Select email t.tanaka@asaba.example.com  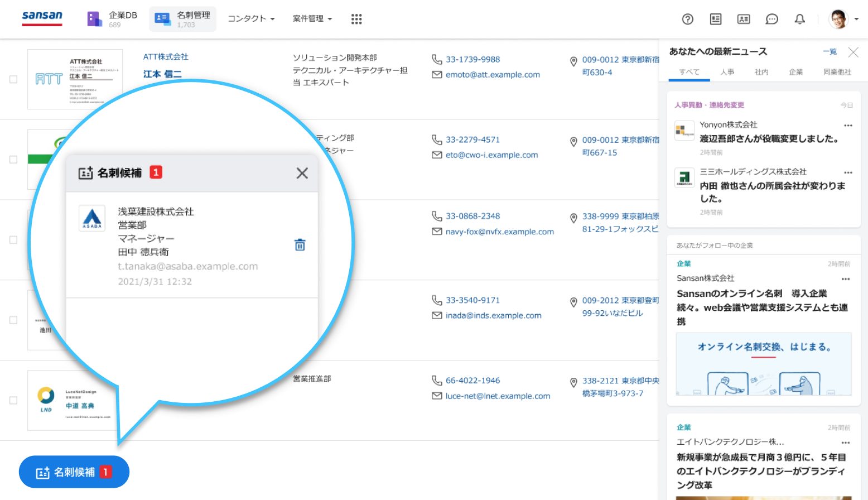coord(188,267)
